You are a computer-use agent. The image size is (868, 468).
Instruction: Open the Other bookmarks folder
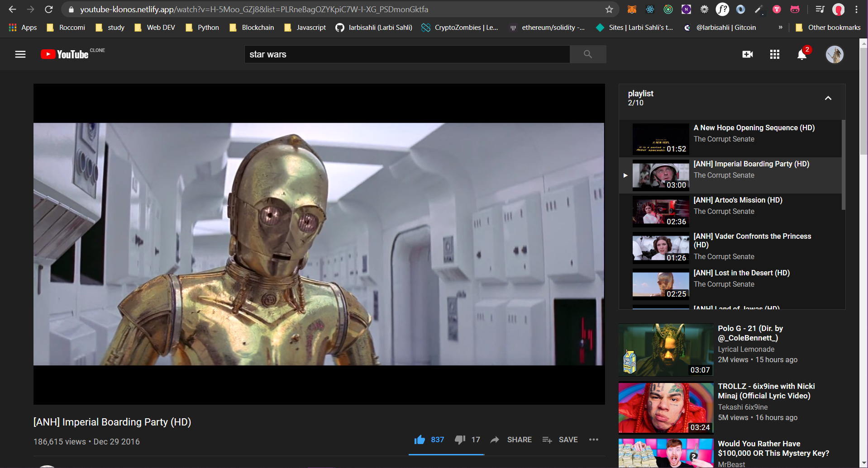[828, 27]
